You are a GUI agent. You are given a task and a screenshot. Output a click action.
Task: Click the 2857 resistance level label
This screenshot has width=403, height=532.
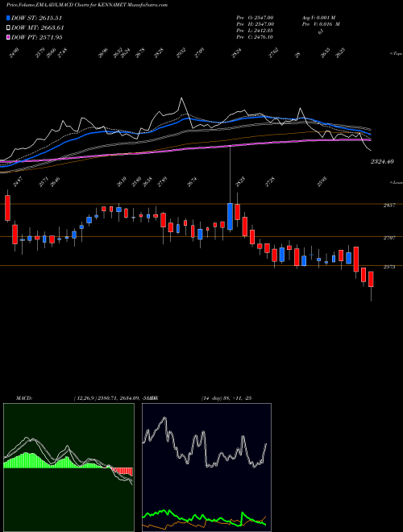389,206
